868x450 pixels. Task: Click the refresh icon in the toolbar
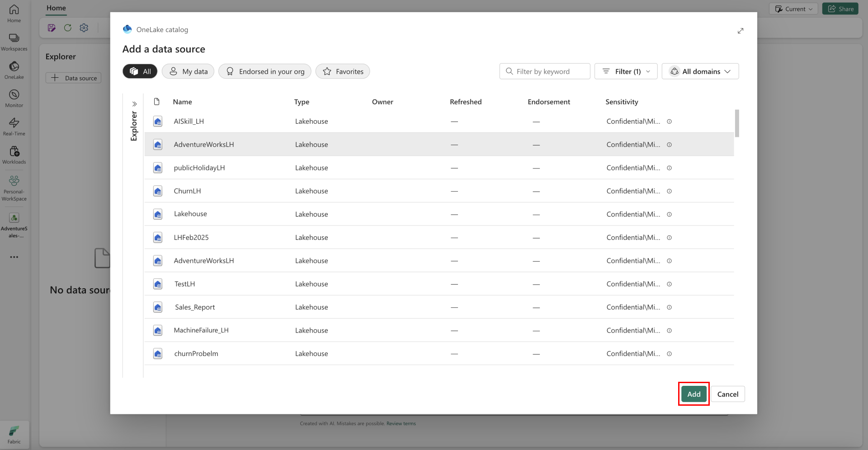point(68,28)
